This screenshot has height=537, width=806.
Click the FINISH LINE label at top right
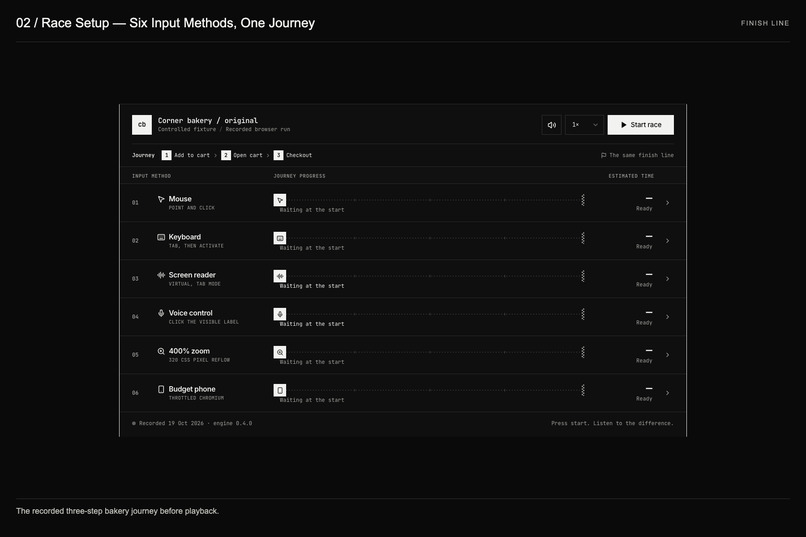(x=765, y=23)
